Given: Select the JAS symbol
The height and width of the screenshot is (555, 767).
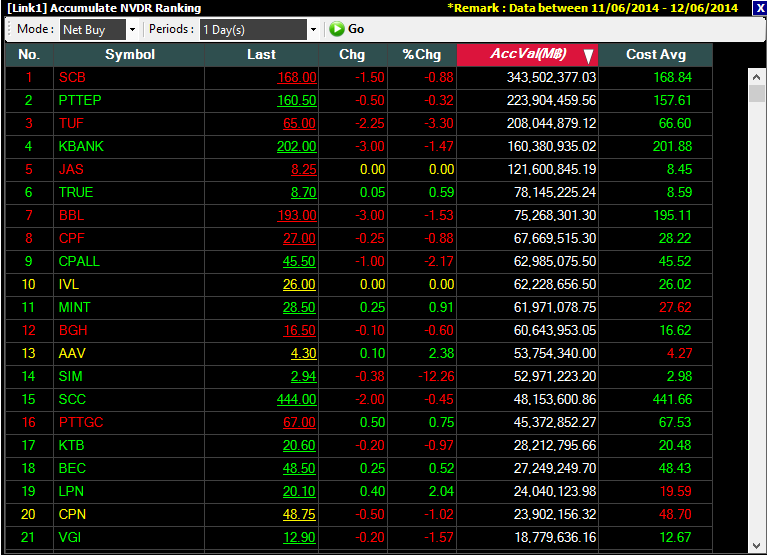Looking at the screenshot, I should (x=71, y=169).
